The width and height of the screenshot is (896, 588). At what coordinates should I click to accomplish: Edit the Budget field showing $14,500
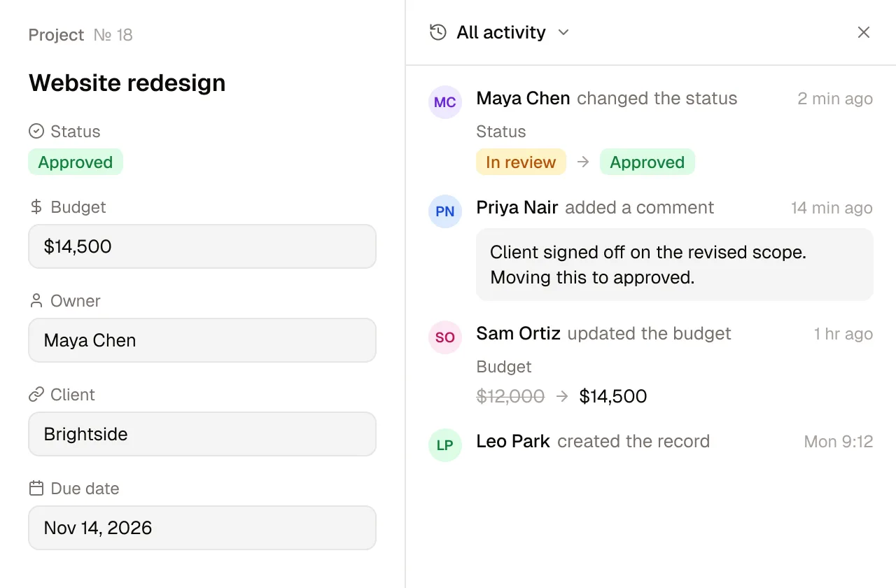(202, 246)
